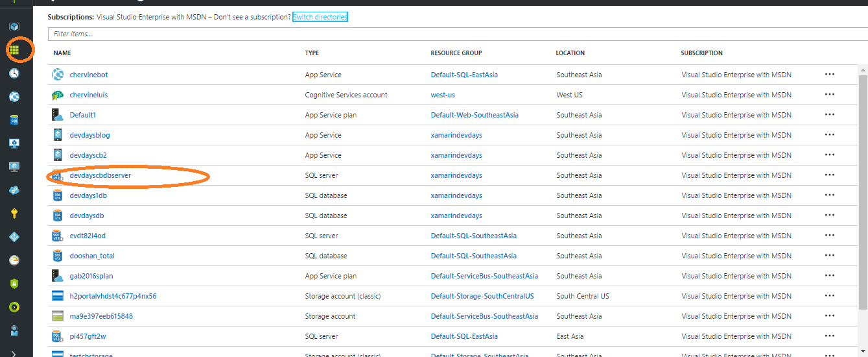Click the chervineluis Cognitive Services icon
Image resolution: width=868 pixels, height=357 pixels.
click(58, 95)
